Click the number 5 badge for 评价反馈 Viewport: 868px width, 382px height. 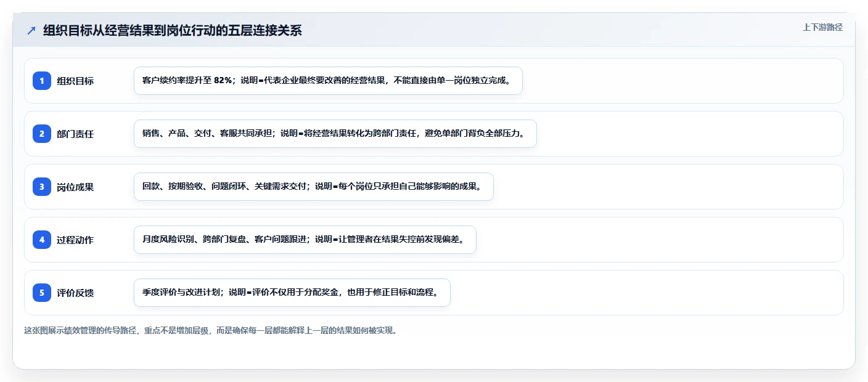click(42, 293)
